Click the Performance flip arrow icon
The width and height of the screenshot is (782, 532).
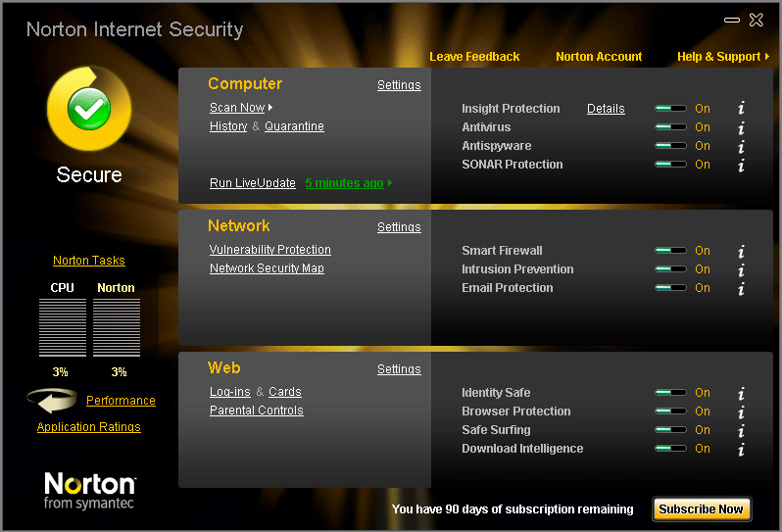click(52, 401)
